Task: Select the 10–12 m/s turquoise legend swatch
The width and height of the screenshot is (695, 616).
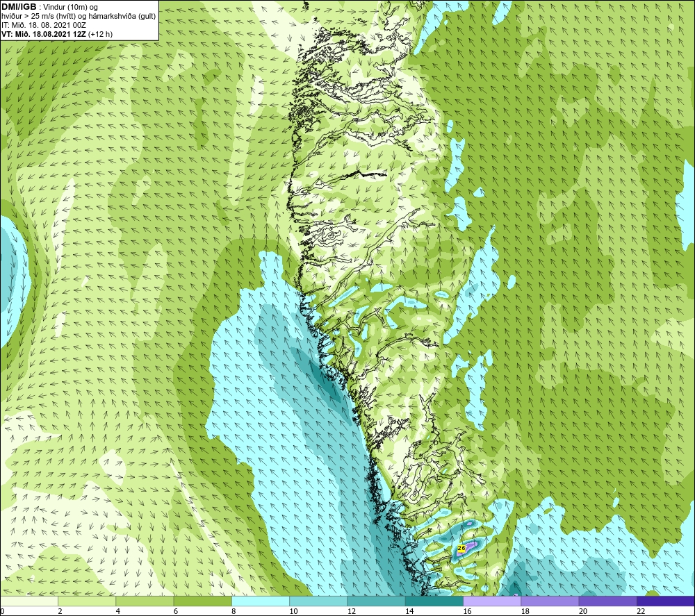Action: [x=318, y=601]
